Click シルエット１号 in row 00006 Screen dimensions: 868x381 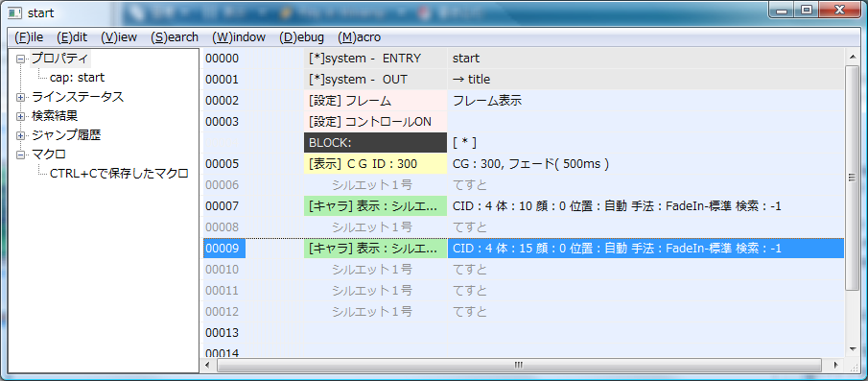pyautogui.click(x=372, y=185)
